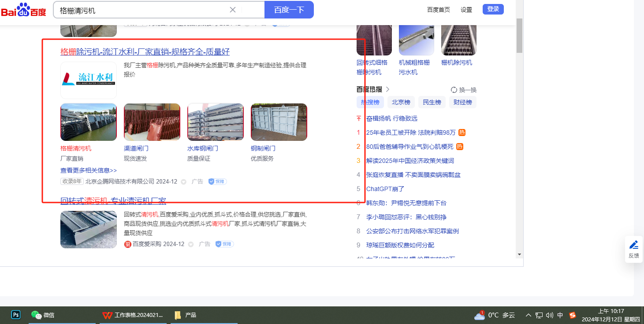This screenshot has width=644, height=324.
Task: Click the 百度爱采购 red source icon
Action: [128, 244]
